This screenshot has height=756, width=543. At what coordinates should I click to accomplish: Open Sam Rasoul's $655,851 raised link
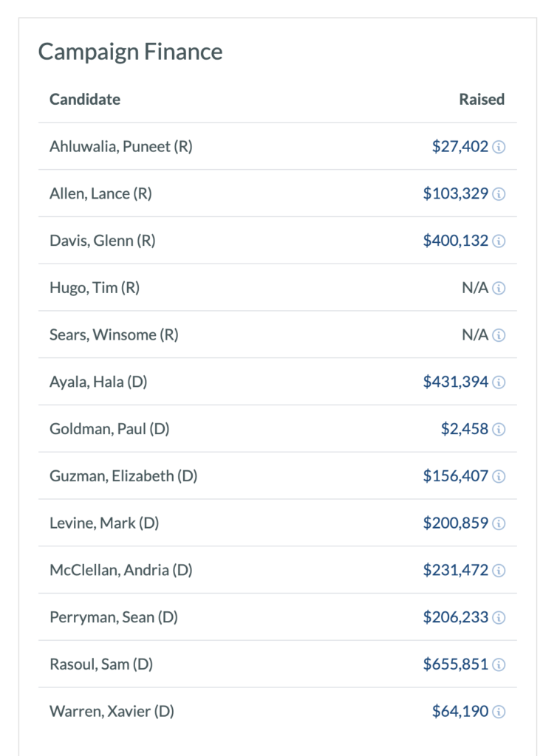point(455,664)
